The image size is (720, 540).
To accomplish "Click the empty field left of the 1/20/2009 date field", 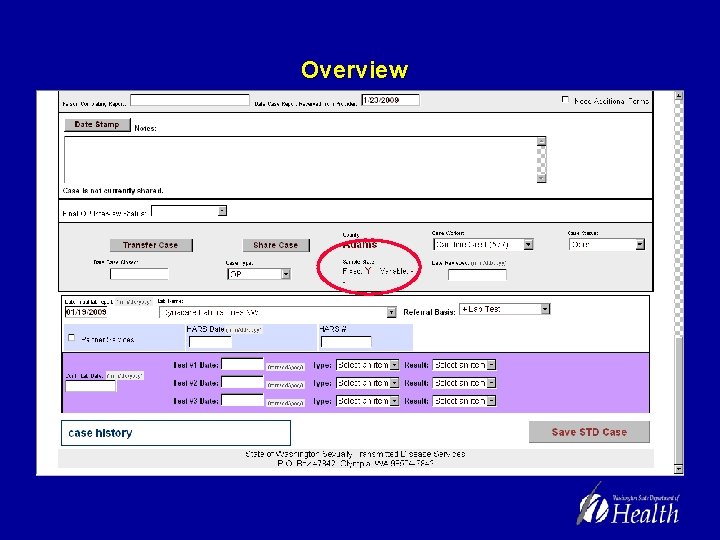I will 190,100.
